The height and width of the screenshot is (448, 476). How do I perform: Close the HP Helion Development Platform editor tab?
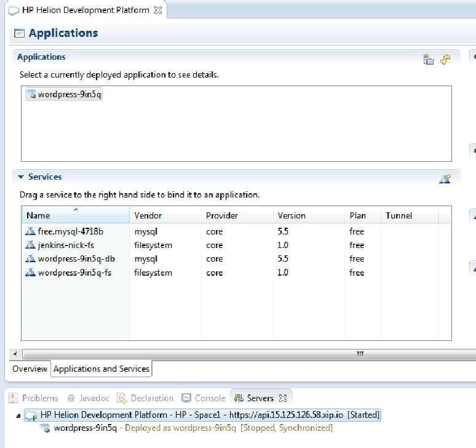tap(158, 10)
